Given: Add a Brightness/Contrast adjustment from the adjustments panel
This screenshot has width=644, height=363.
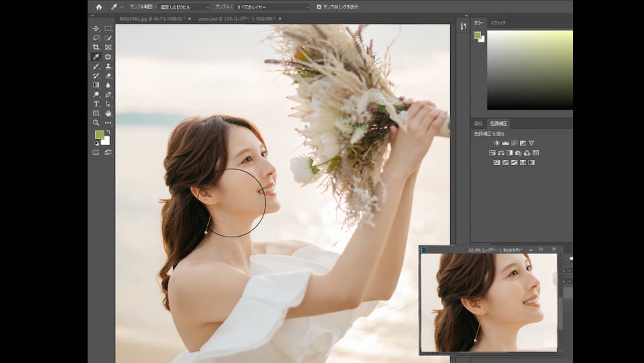Looking at the screenshot, I should coord(497,143).
